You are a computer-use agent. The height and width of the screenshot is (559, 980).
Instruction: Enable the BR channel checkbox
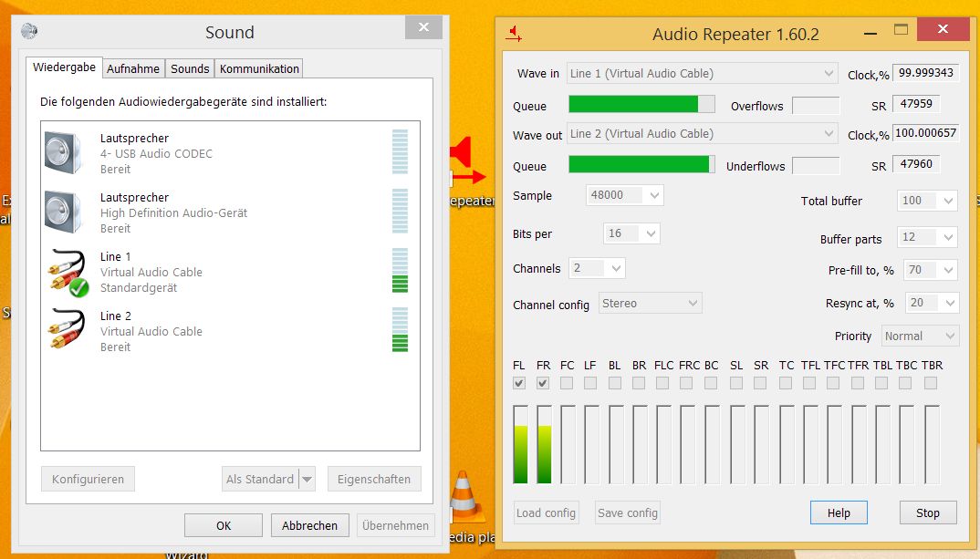tap(639, 383)
